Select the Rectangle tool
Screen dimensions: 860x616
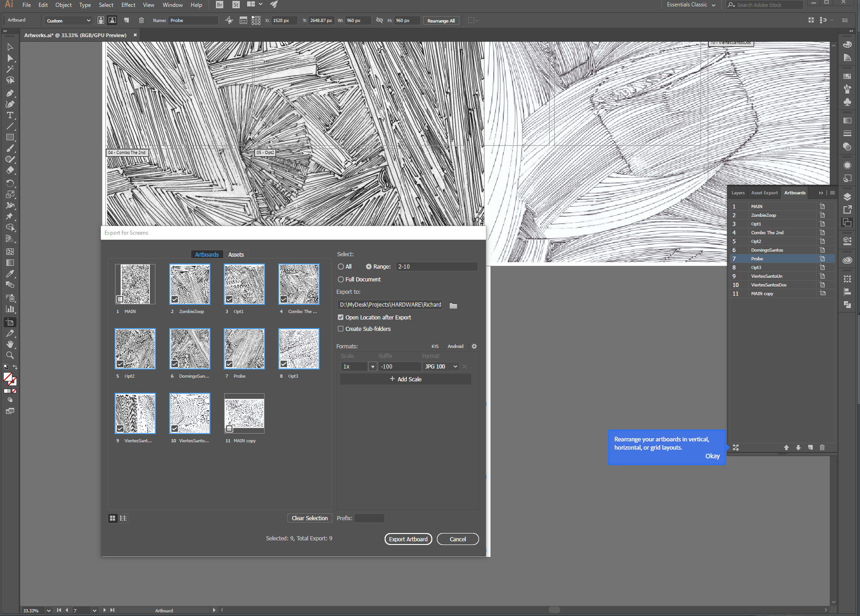[10, 137]
